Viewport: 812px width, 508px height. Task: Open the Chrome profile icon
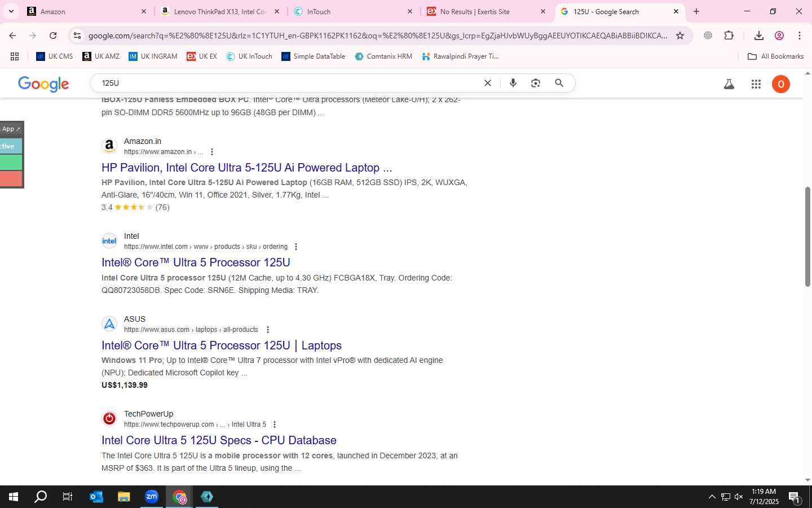click(x=779, y=36)
